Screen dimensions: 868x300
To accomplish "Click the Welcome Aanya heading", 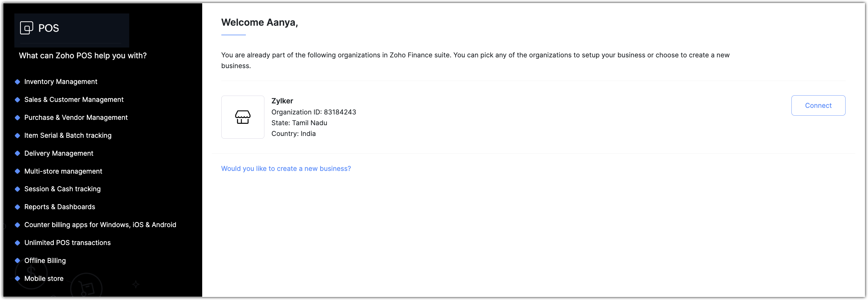I will click(259, 22).
